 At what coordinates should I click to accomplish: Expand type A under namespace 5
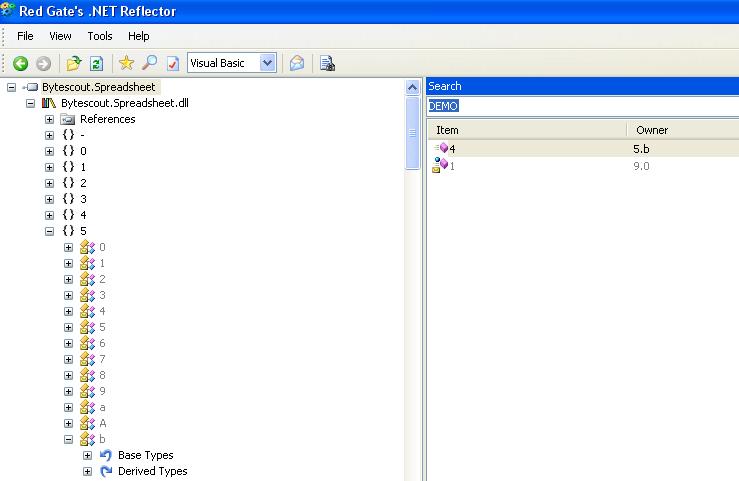coord(68,424)
